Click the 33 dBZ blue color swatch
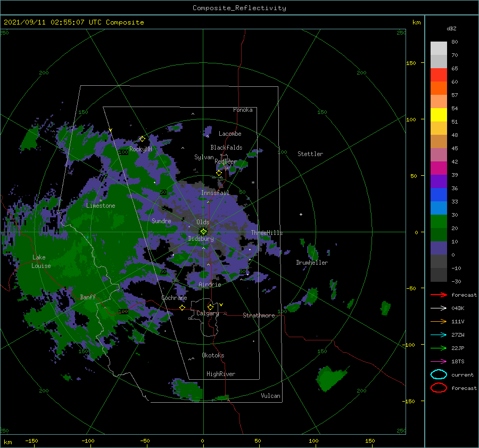This screenshot has width=479, height=448. [x=439, y=208]
